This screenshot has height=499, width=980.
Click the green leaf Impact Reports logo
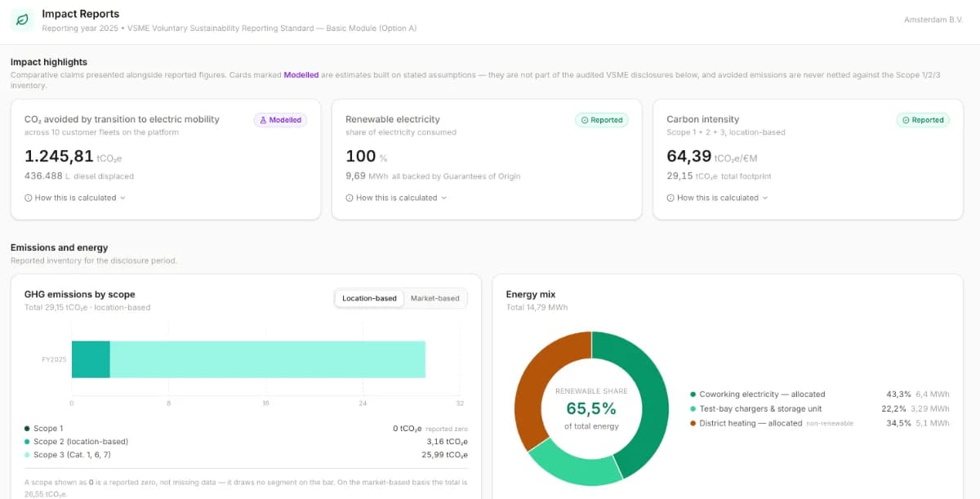[22, 20]
